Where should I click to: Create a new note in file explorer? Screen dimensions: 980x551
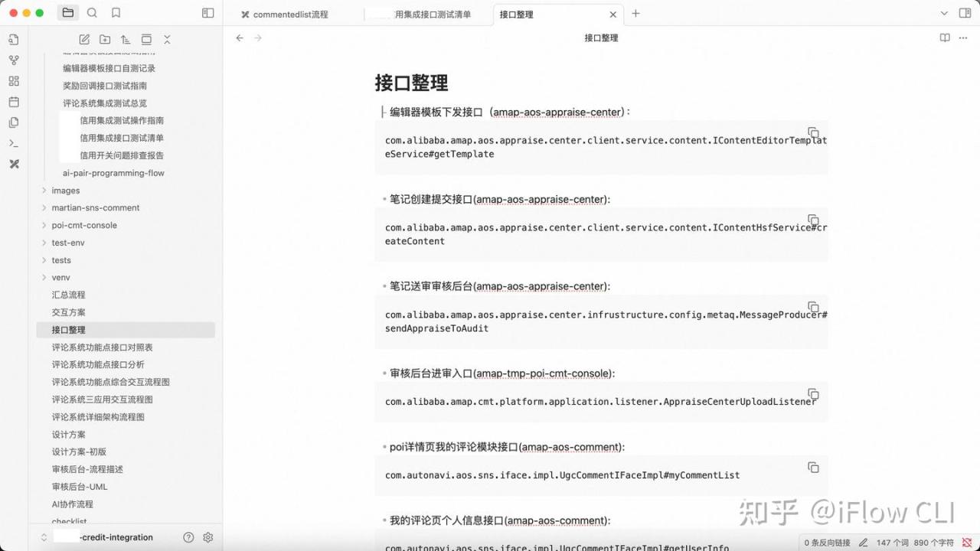pos(84,40)
